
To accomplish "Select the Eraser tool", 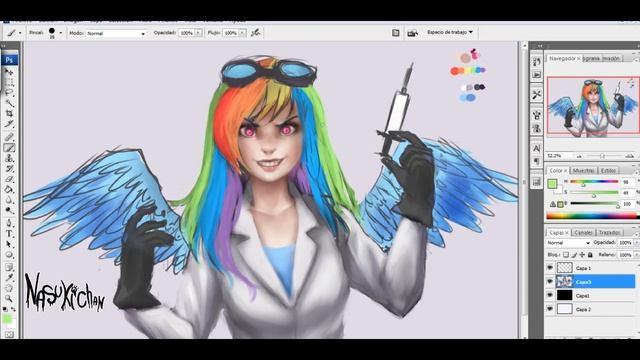I will pos(9,179).
